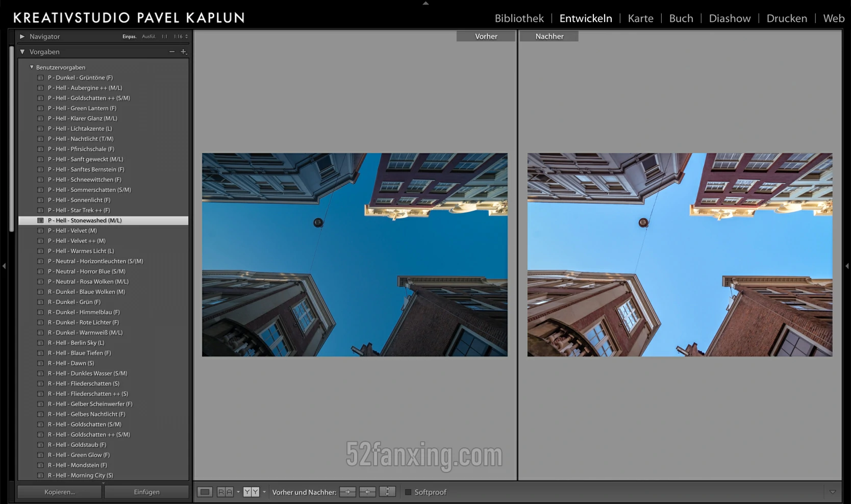This screenshot has height=504, width=851.
Task: Open the Karte module
Action: (641, 18)
